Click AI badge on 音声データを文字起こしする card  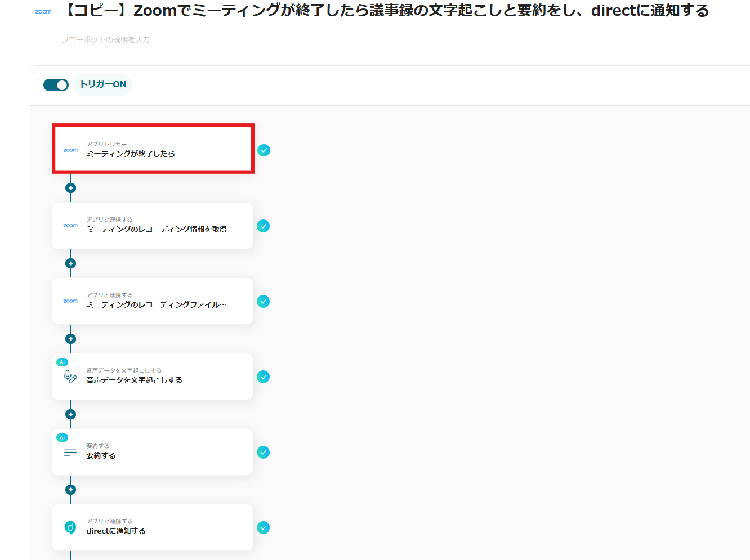click(62, 362)
